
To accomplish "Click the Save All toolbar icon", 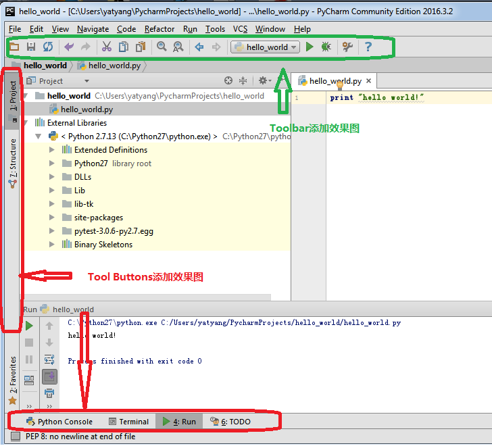I will coord(31,47).
